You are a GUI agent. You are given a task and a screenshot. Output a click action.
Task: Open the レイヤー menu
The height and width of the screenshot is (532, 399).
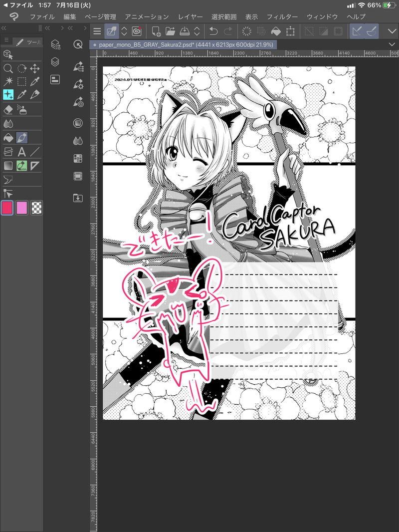190,16
